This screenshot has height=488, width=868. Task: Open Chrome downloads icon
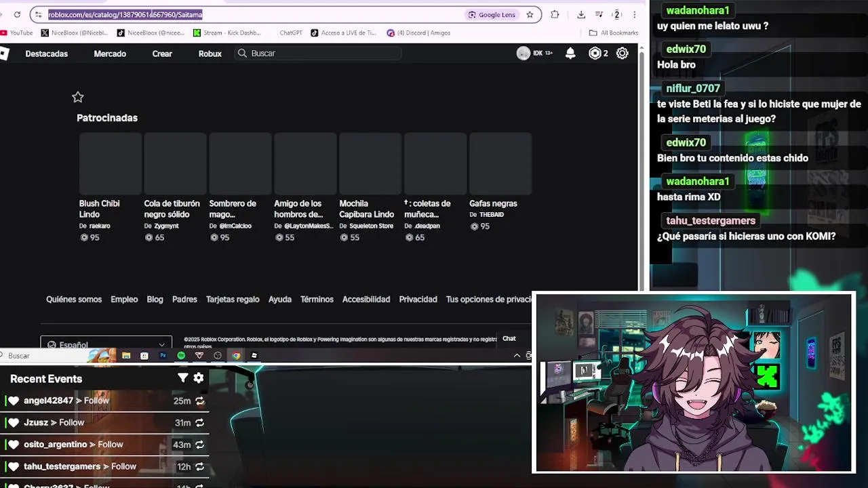coord(581,14)
